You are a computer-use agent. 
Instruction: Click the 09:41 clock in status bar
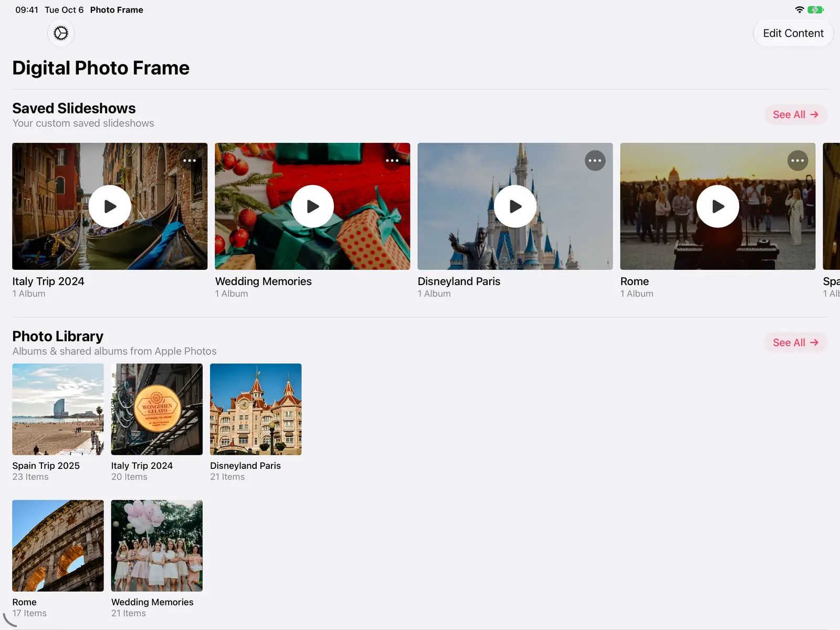coord(27,10)
